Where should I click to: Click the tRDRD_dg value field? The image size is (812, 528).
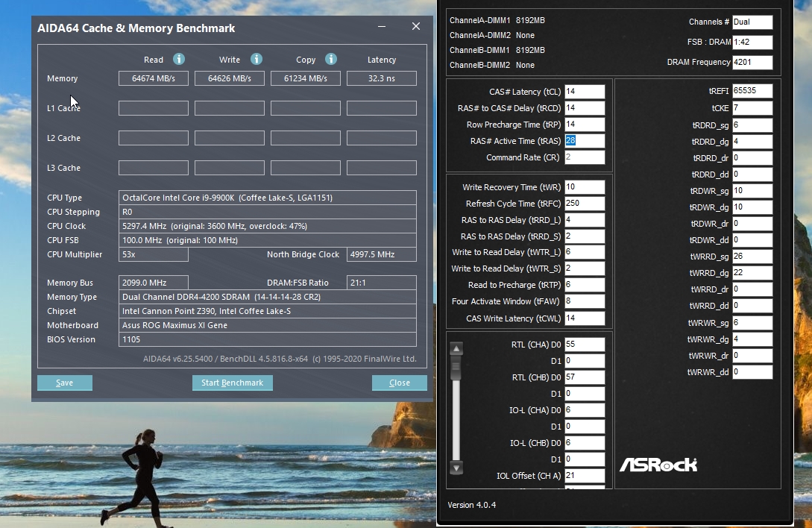click(x=752, y=142)
